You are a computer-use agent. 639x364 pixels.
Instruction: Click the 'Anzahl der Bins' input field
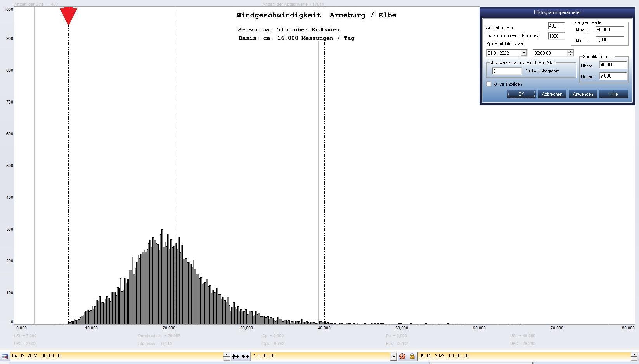click(556, 26)
